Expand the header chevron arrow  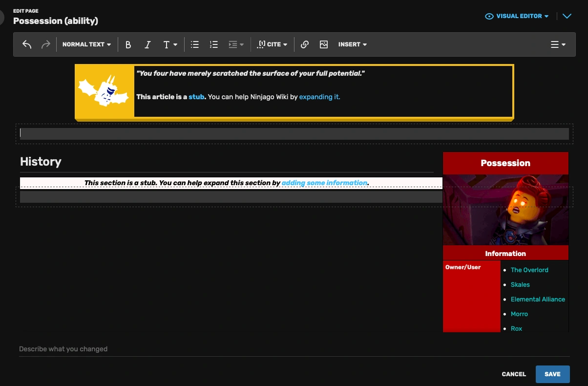coord(567,16)
